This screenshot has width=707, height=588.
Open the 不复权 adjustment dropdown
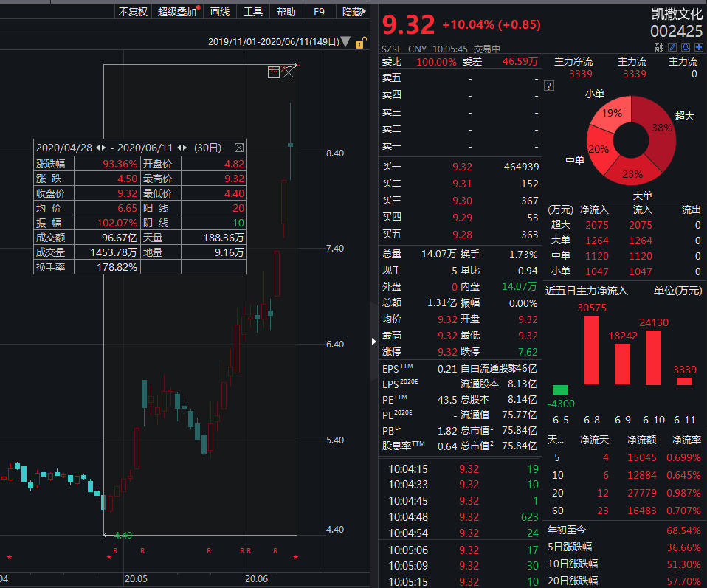click(x=133, y=12)
